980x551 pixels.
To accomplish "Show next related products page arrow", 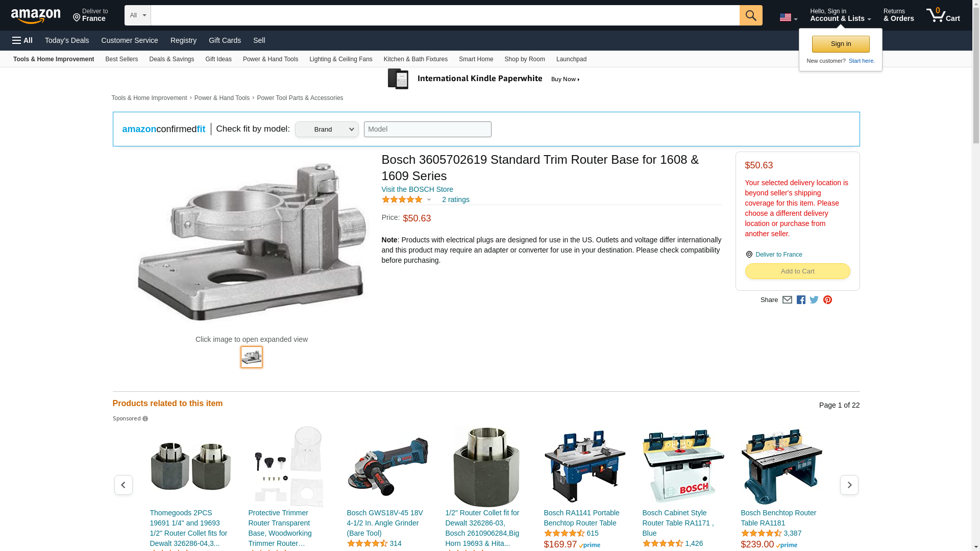I will point(849,485).
